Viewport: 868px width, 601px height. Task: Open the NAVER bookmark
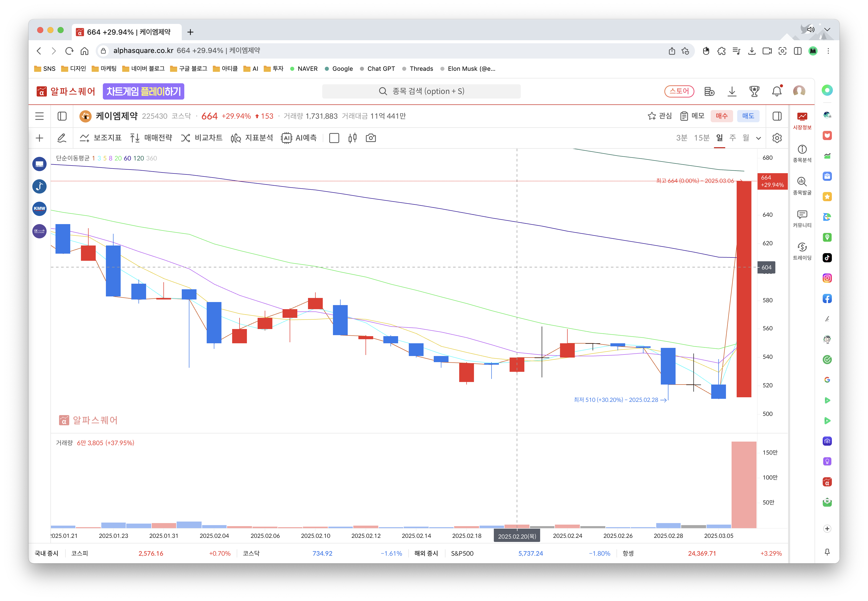click(304, 69)
